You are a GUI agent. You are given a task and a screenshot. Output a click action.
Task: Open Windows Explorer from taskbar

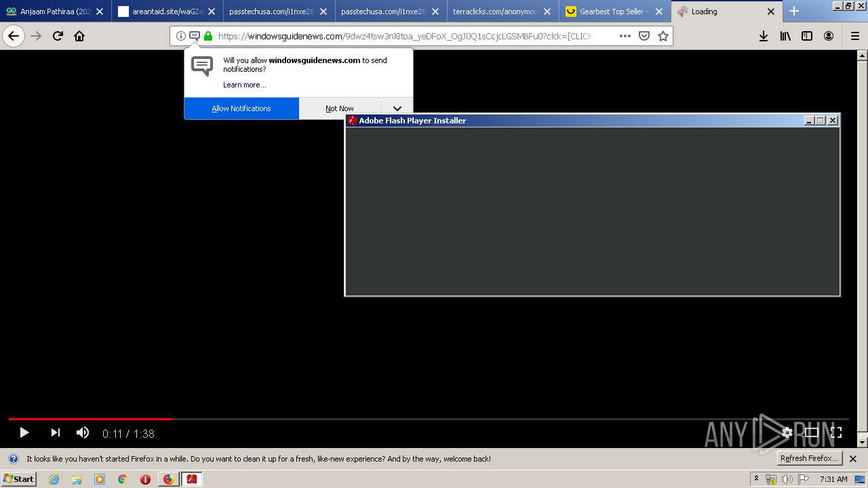77,479
